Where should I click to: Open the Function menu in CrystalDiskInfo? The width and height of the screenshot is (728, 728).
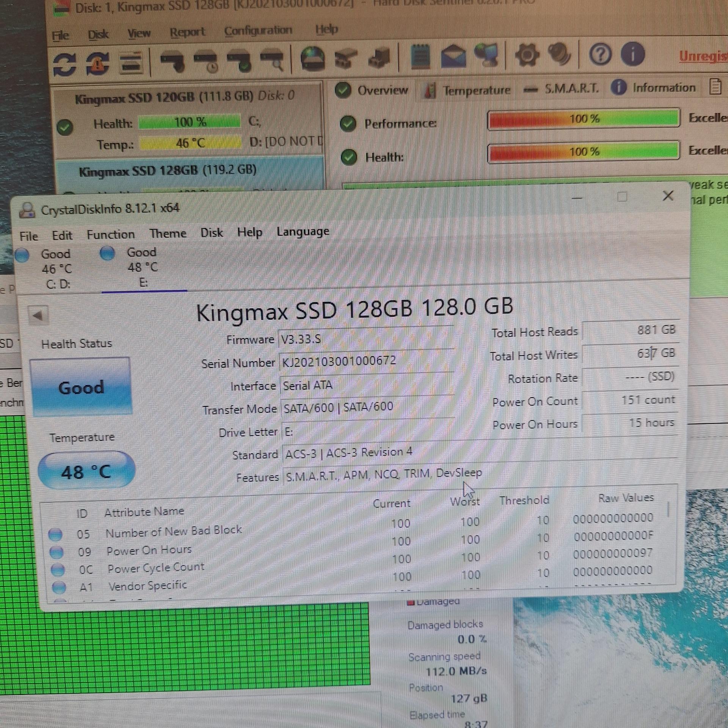110,235
